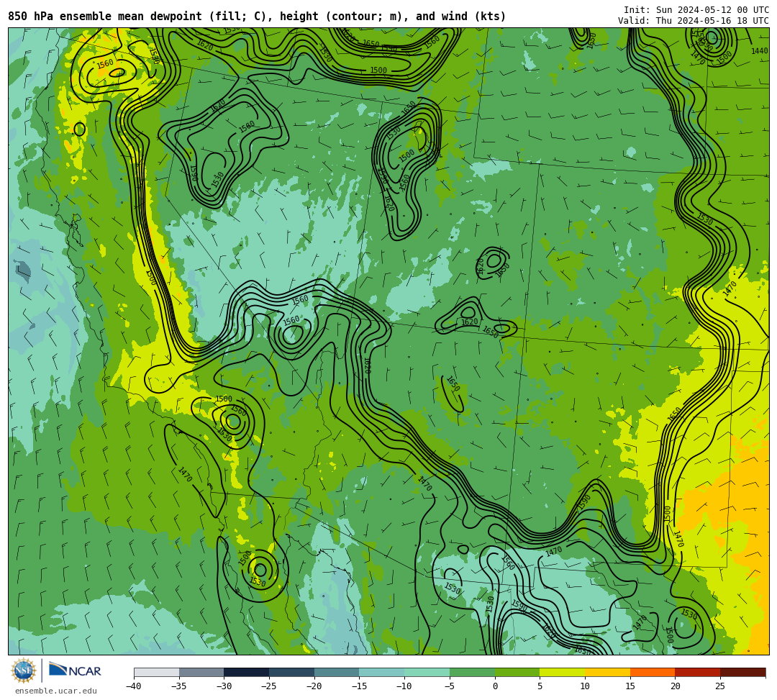Image resolution: width=777 pixels, height=700 pixels.
Task: Pick the olive green 0 to 5 swatch
Action: 517,673
